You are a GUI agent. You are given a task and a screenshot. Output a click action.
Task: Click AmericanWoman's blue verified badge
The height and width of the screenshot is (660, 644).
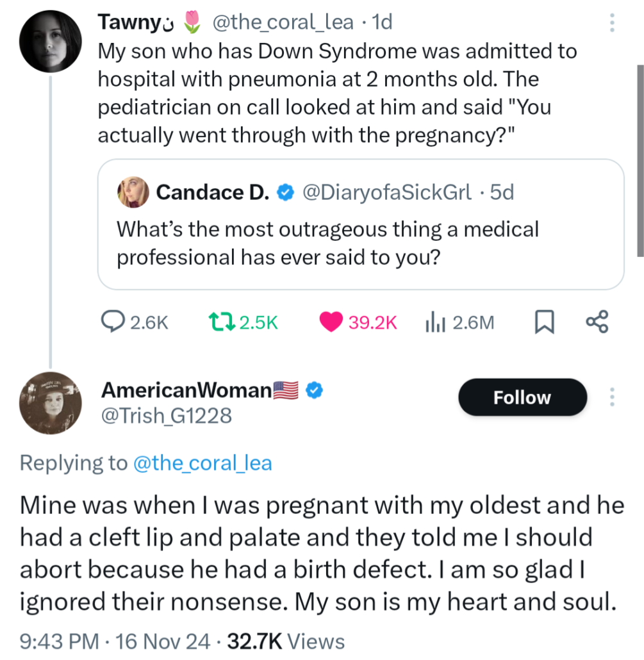(313, 389)
